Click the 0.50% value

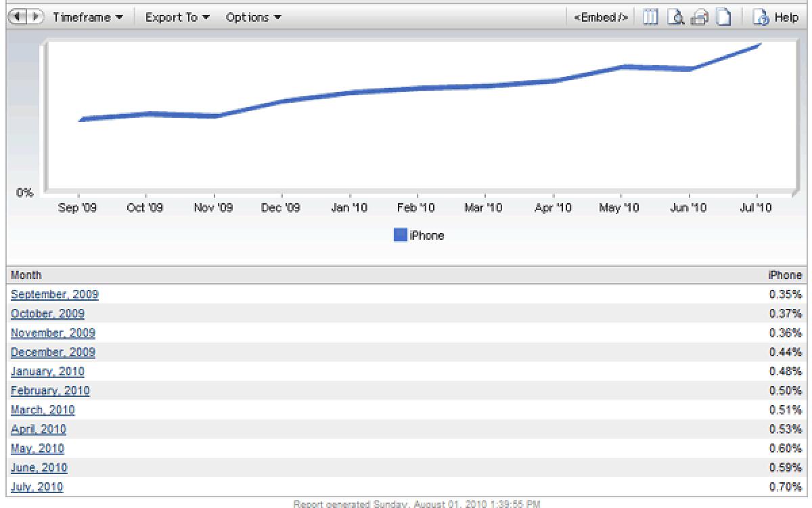coord(786,391)
